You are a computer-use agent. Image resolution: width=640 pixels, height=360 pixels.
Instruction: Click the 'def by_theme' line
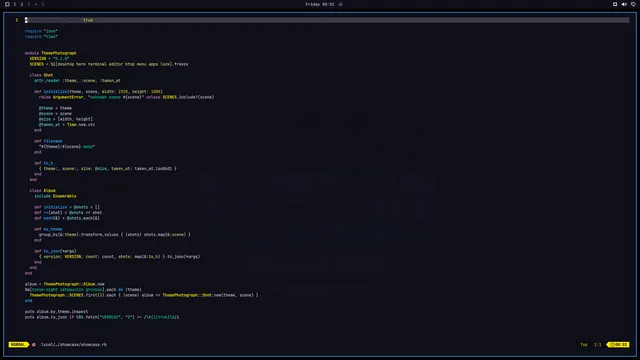[48, 229]
